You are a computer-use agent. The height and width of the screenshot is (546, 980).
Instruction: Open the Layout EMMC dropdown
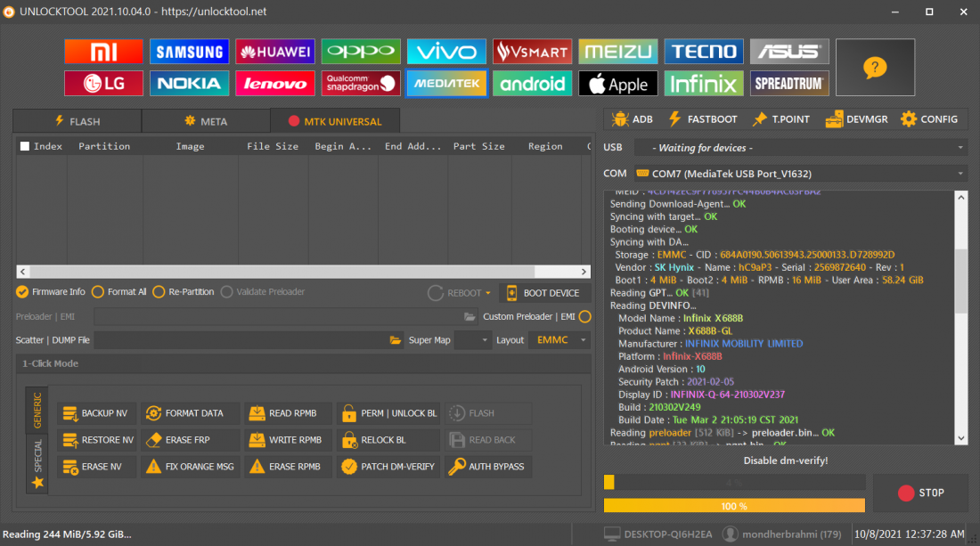coord(559,340)
